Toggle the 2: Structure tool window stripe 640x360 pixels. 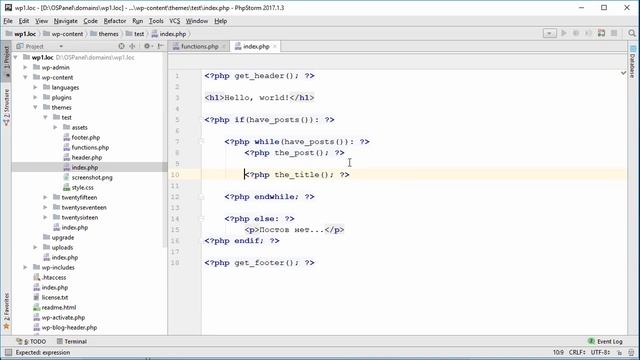(6, 107)
